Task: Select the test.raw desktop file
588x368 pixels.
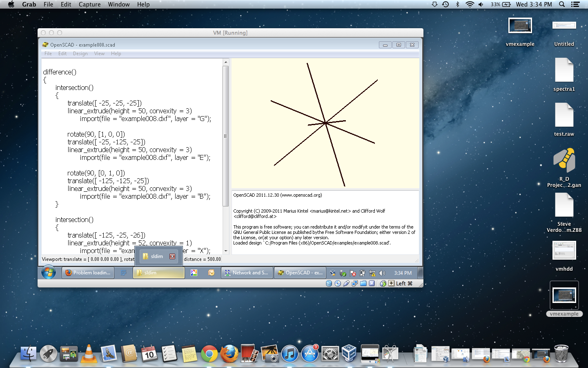Action: pos(564,119)
